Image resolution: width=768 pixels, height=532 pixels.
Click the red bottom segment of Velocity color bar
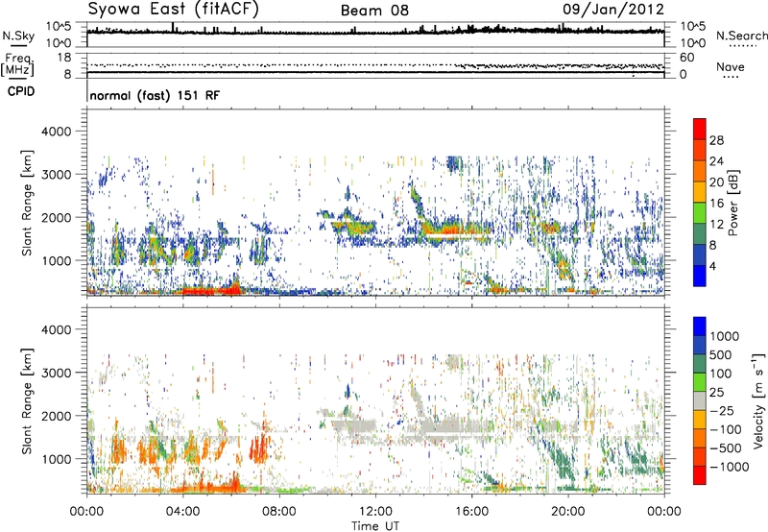(700, 475)
